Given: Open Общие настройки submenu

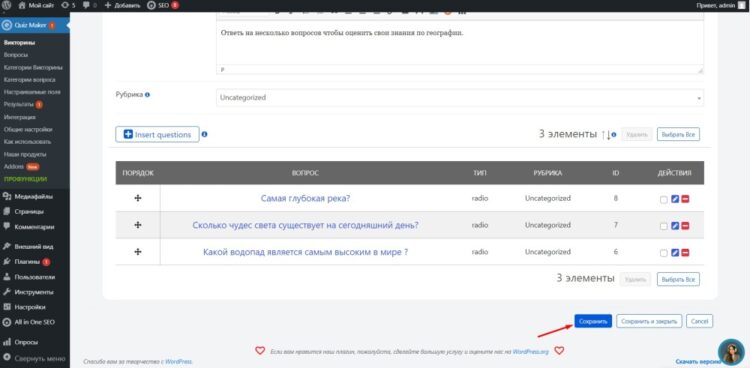Looking at the screenshot, I should tap(28, 129).
